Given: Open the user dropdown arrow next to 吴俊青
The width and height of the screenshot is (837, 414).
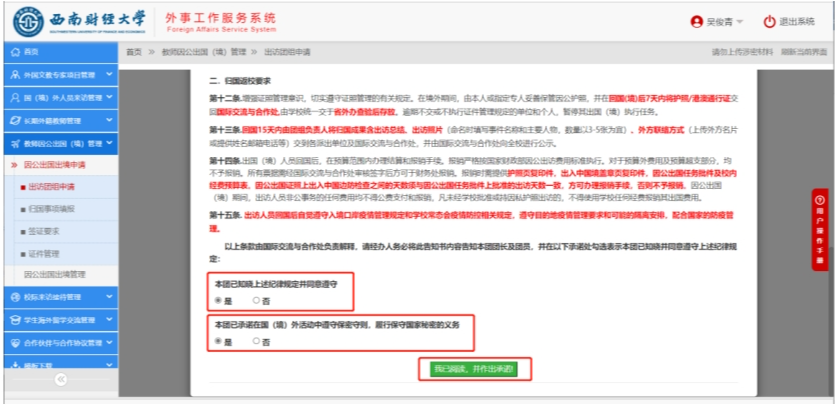Looking at the screenshot, I should (x=738, y=22).
